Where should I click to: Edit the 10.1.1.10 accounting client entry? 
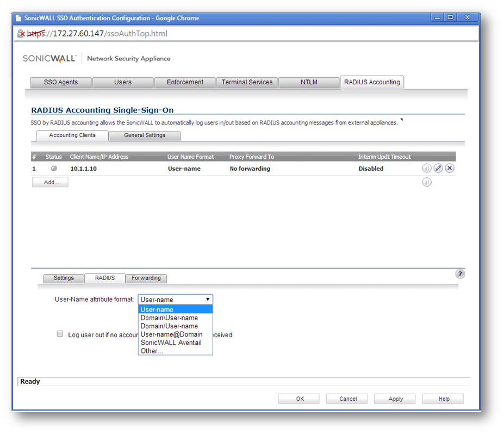[x=438, y=169]
